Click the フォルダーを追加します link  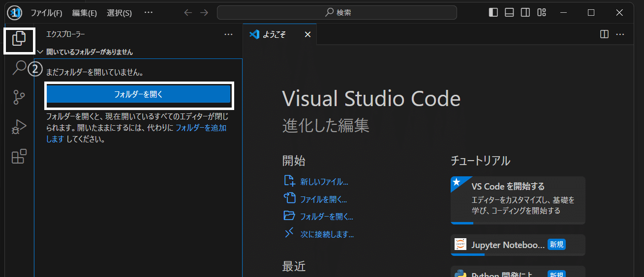coord(201,128)
